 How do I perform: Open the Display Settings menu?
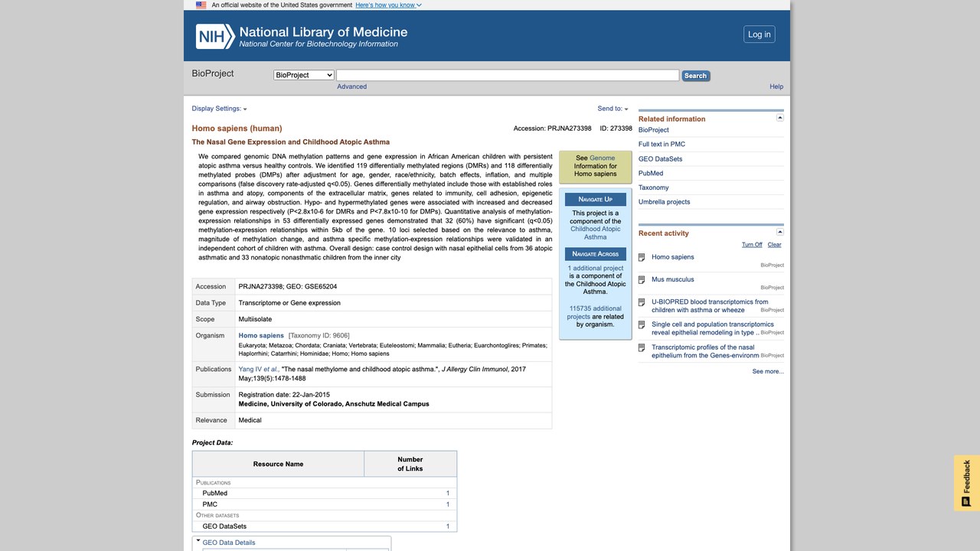pyautogui.click(x=219, y=109)
